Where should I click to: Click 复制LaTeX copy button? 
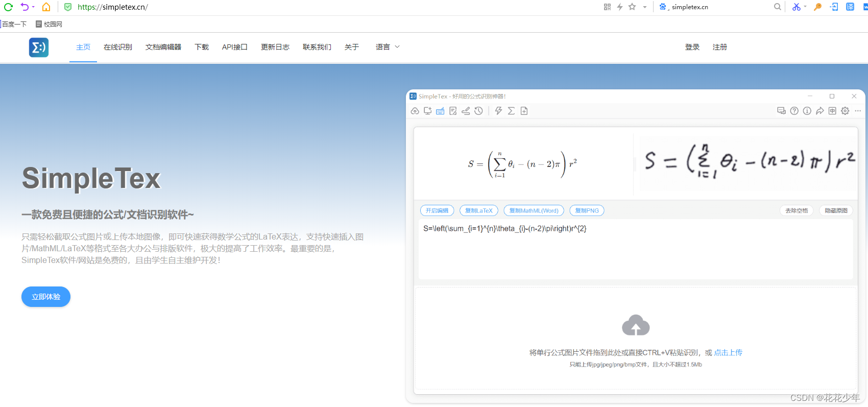[479, 210]
